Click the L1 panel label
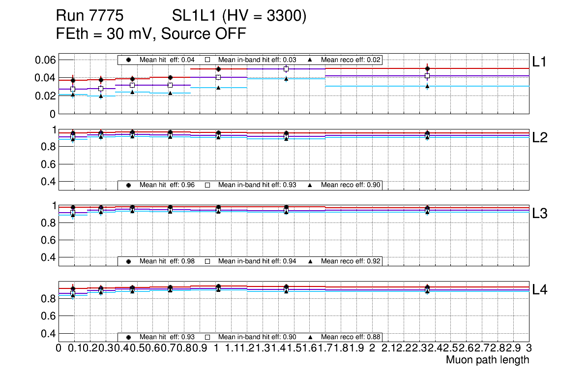The image size is (588, 380). (x=539, y=62)
